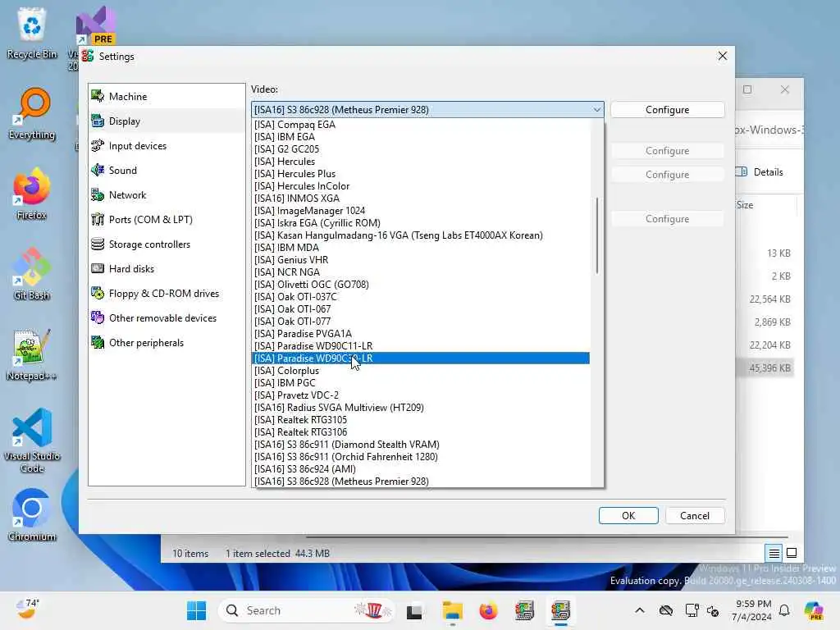Show hidden tray icons chevron
840x630 pixels.
click(x=640, y=610)
